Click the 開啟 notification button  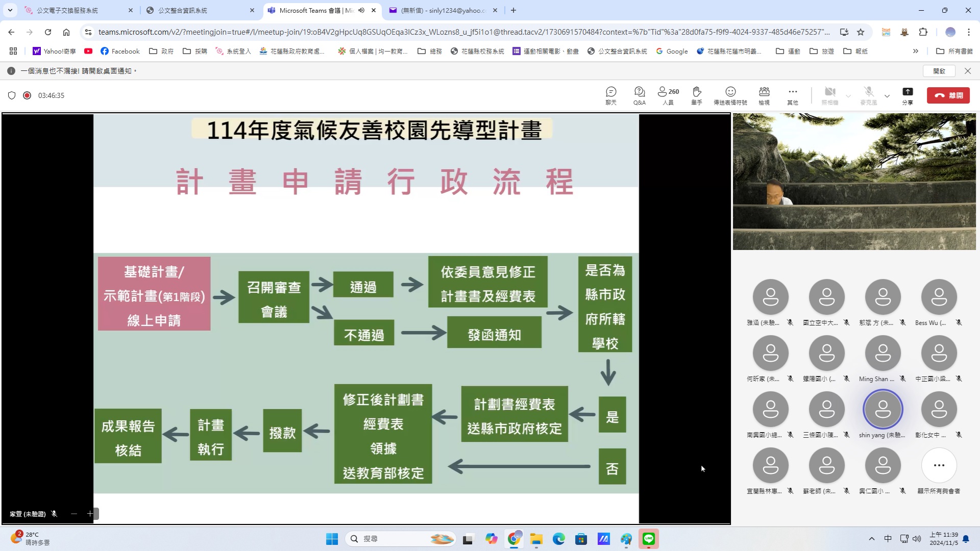pos(939,71)
